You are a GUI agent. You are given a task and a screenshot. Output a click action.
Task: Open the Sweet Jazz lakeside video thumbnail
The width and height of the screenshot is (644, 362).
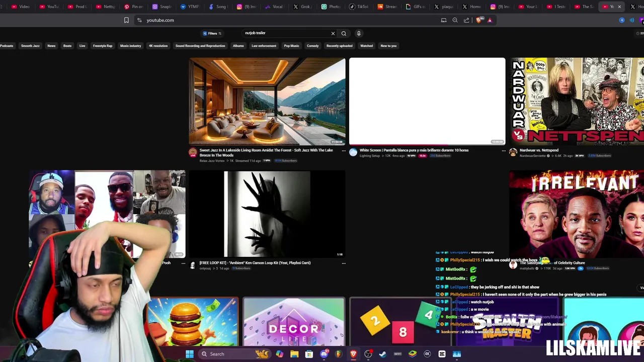(x=267, y=101)
